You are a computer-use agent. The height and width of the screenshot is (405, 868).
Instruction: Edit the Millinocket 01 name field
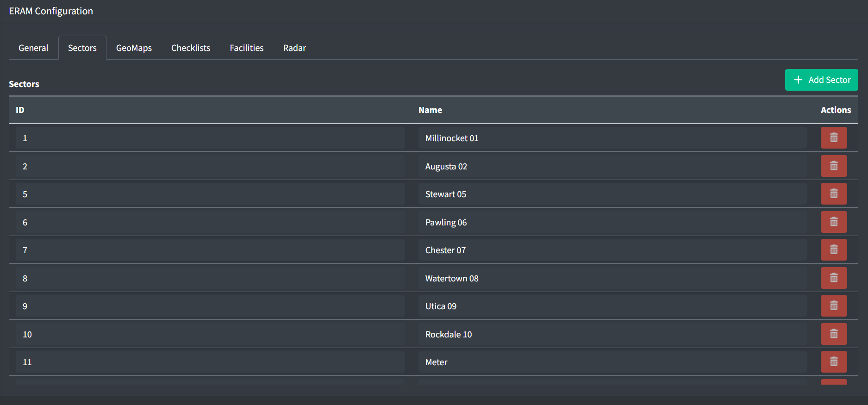(x=612, y=138)
